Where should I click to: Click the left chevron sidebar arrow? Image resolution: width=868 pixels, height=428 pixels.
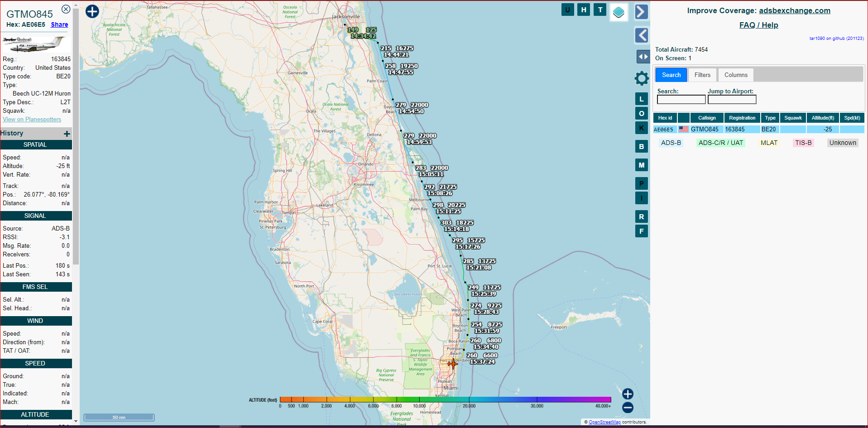click(x=641, y=35)
